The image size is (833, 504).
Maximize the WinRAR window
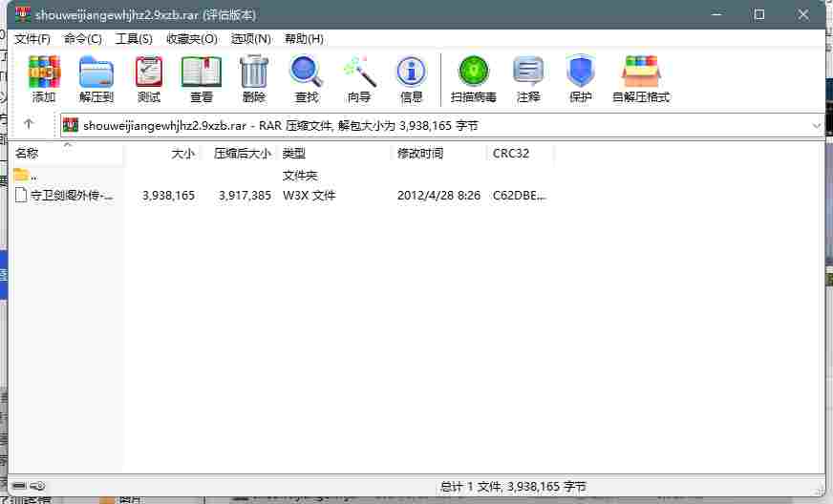[x=759, y=14]
